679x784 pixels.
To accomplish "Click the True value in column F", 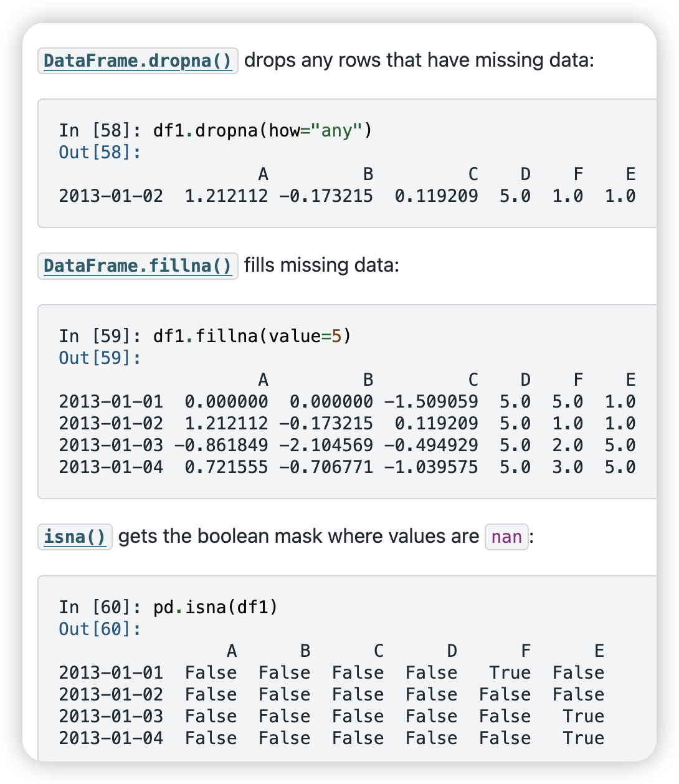I will 510,672.
